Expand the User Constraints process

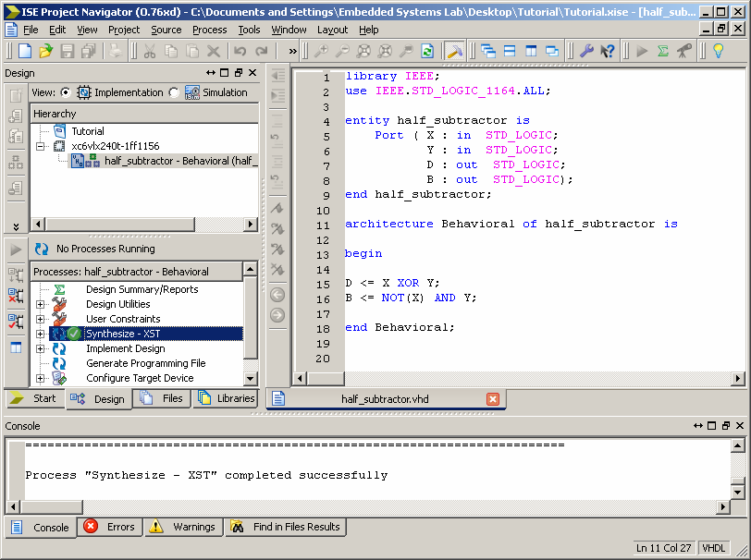(x=40, y=320)
